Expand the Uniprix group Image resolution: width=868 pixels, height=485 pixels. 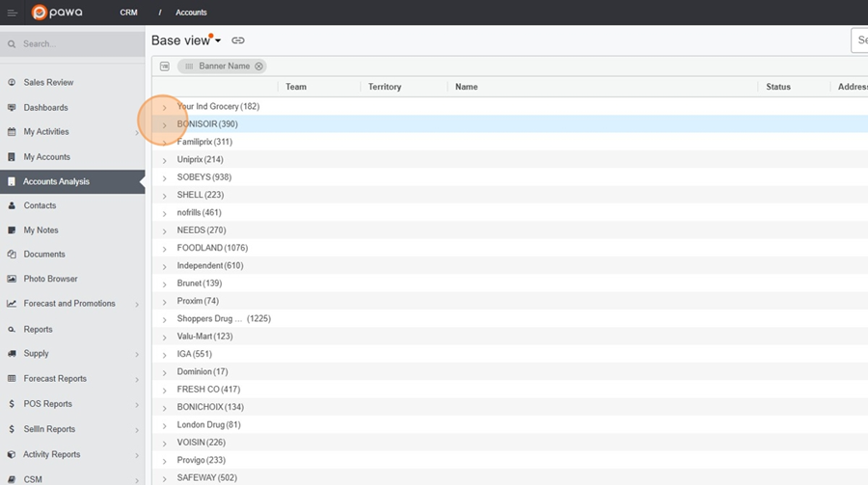coord(164,161)
